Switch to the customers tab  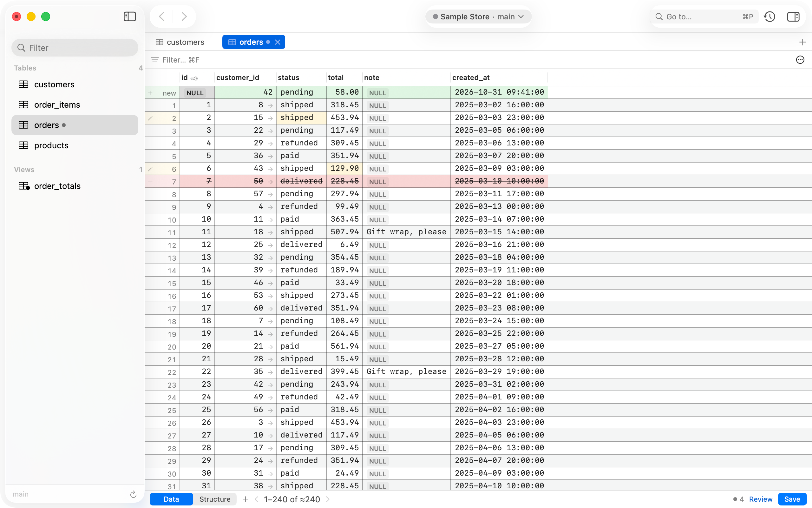180,42
